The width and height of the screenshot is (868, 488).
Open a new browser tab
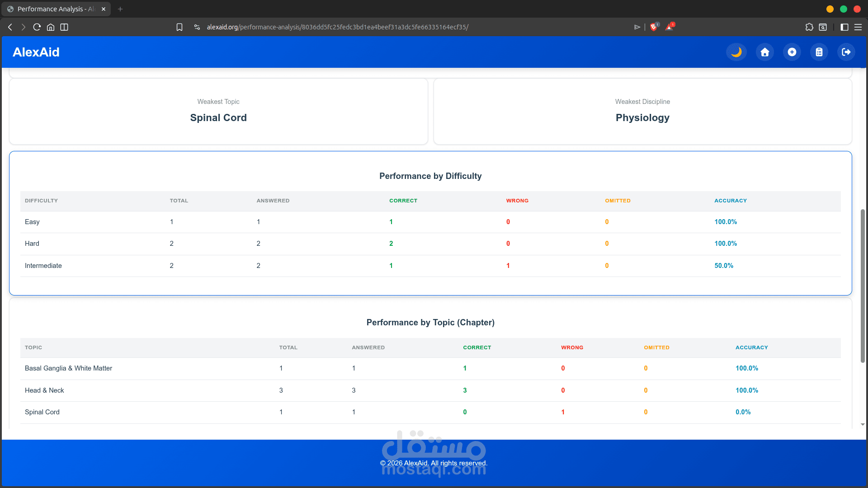click(120, 9)
